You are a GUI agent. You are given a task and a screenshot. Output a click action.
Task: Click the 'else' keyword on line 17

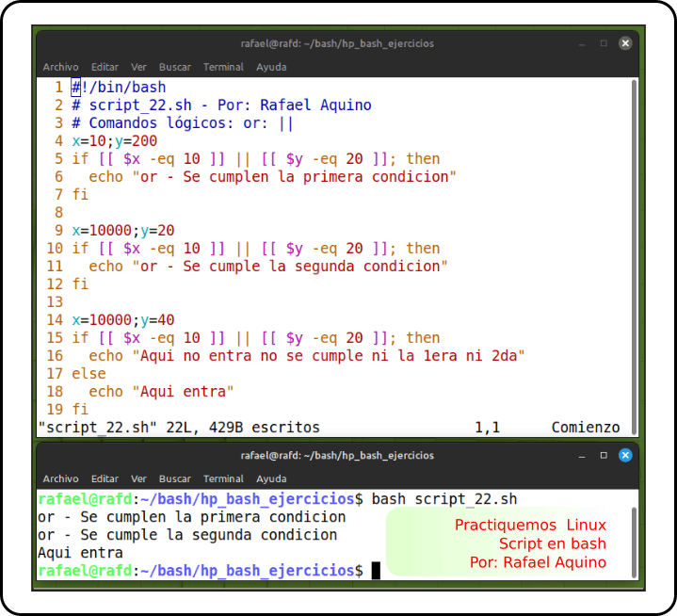point(89,374)
